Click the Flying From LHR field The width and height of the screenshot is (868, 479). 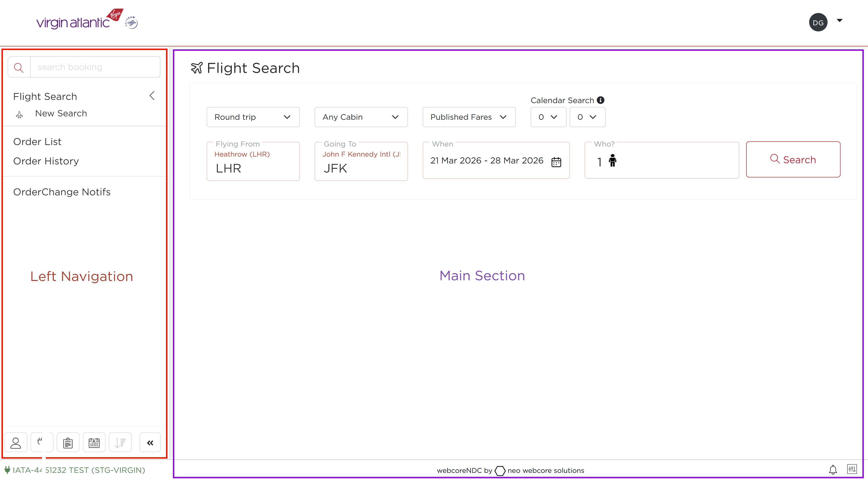(x=253, y=161)
